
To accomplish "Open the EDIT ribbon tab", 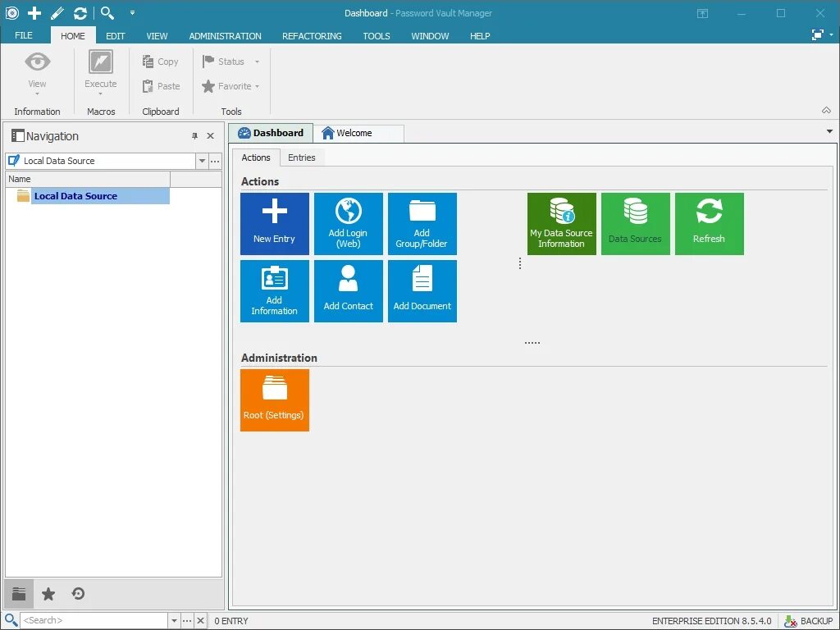I will pos(115,36).
